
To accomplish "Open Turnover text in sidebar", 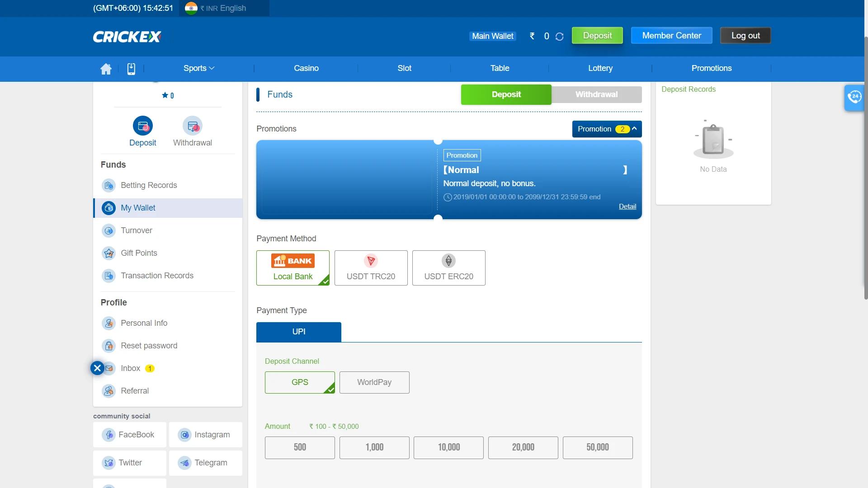I will [137, 230].
